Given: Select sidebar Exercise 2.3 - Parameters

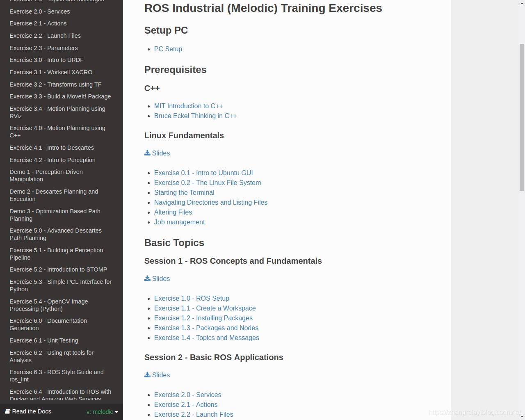Looking at the screenshot, I should [62, 48].
